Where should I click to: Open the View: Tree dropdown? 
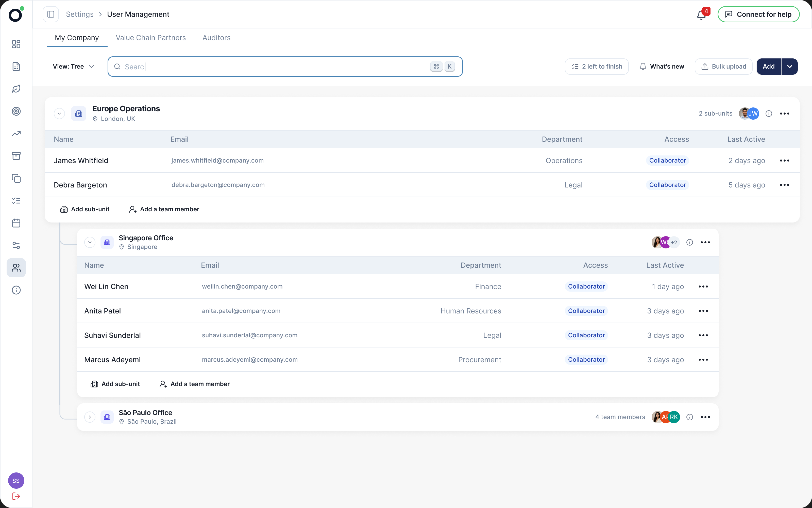point(73,67)
